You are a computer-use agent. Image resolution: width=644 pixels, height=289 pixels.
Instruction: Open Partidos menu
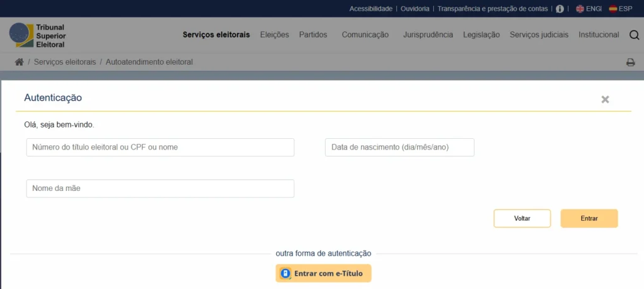pos(313,35)
